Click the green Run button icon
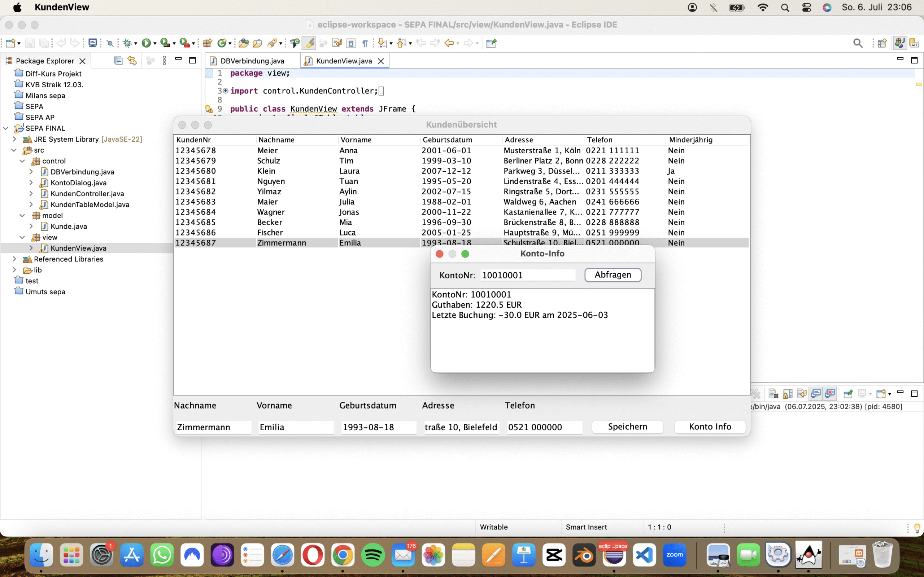Screen dimensions: 924x577 point(146,43)
